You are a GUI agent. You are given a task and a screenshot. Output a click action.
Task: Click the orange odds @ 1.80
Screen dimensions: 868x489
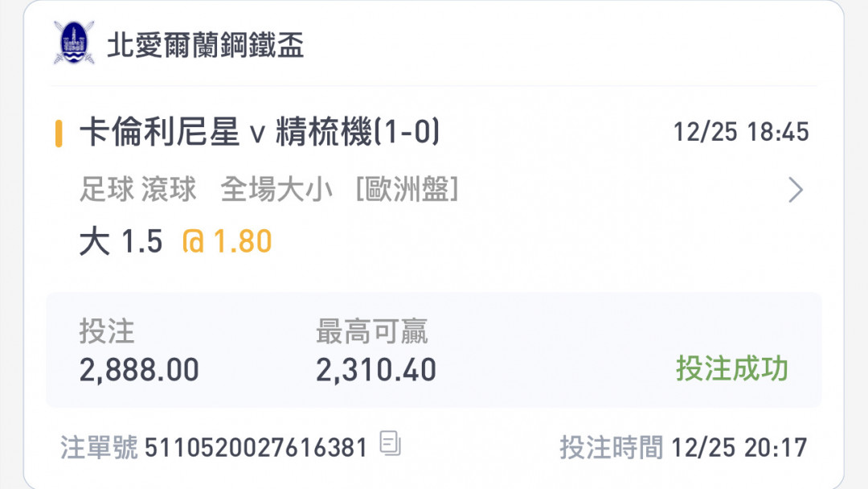coord(227,242)
